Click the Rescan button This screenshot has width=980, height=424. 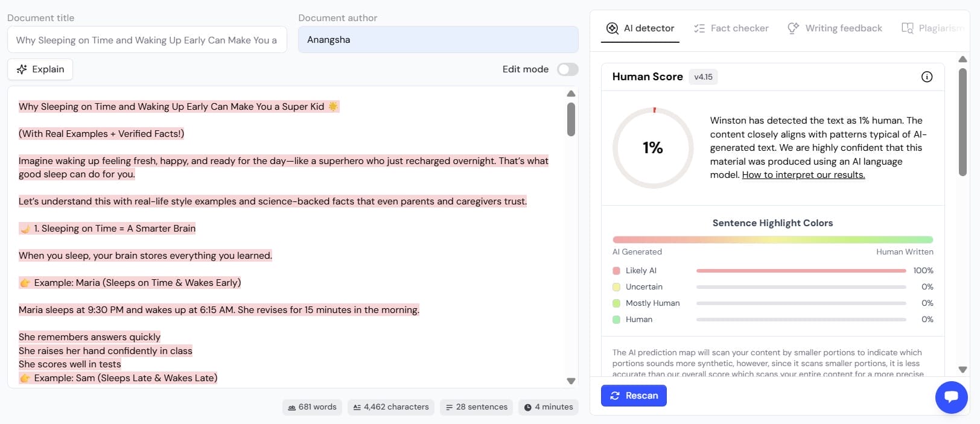click(x=634, y=396)
